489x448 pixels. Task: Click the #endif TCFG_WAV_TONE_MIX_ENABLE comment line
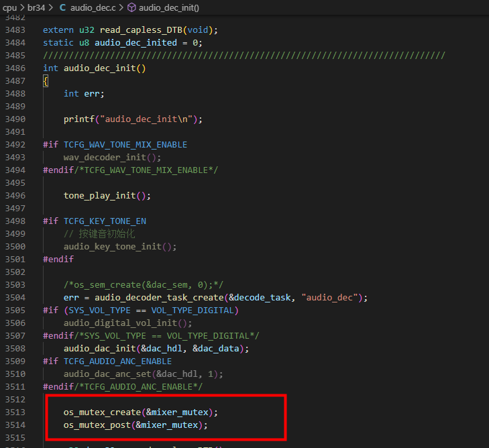[x=130, y=170]
